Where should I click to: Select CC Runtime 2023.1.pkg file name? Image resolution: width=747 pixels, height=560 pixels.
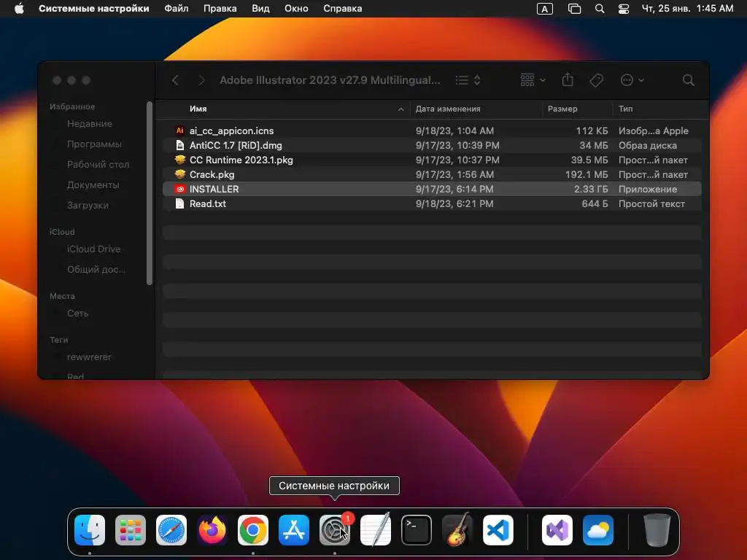pyautogui.click(x=241, y=160)
